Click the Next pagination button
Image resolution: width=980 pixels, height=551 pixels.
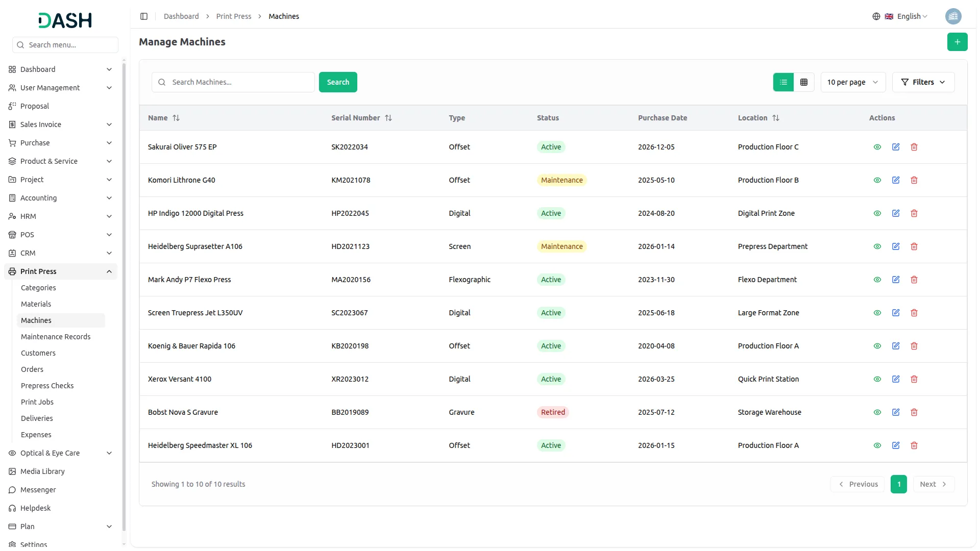click(x=933, y=484)
